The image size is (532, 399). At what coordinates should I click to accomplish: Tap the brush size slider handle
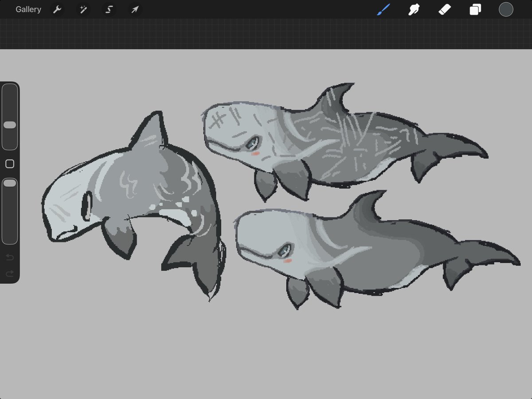pyautogui.click(x=10, y=125)
